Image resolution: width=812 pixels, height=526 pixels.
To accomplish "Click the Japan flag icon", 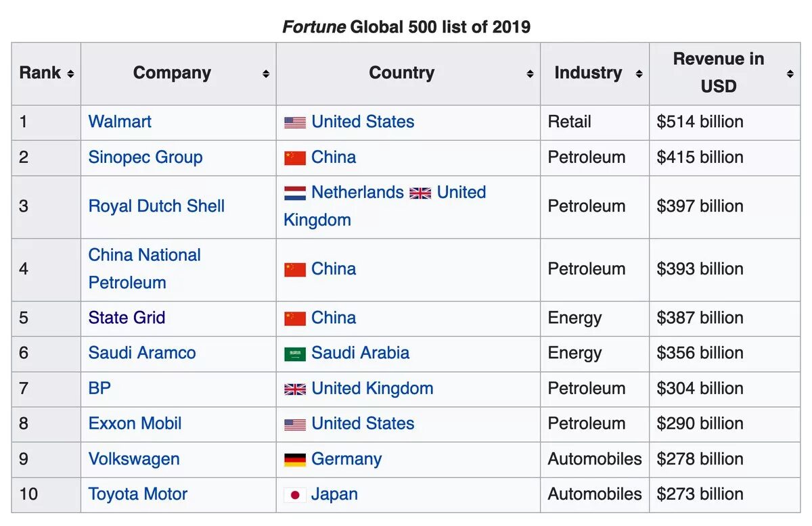I will coord(295,495).
